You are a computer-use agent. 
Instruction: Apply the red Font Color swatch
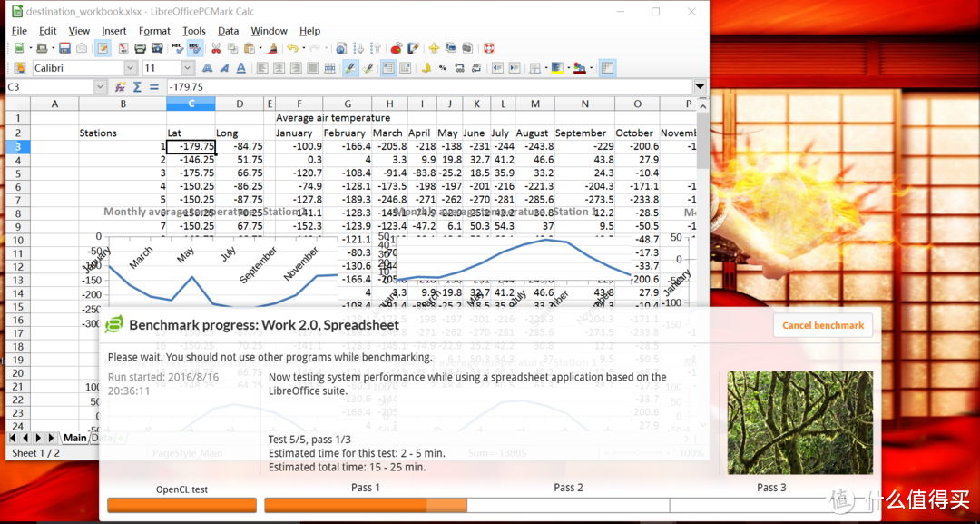tap(579, 68)
